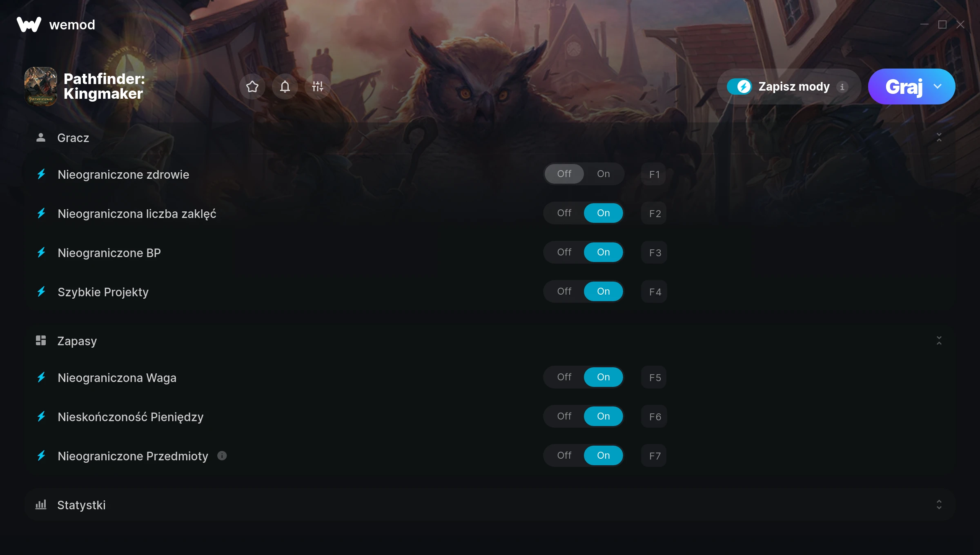
Task: Collapse the Gracz section
Action: [x=939, y=138]
